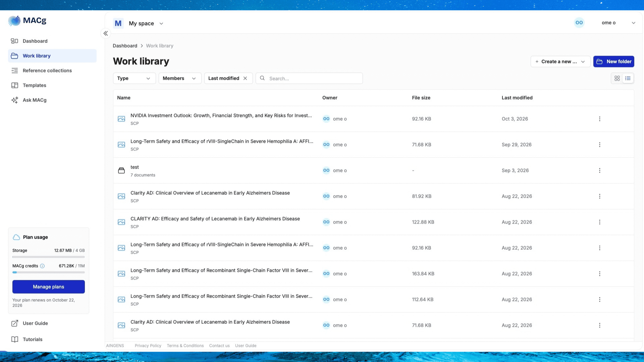644x362 pixels.
Task: Switch to list view
Action: [628, 78]
